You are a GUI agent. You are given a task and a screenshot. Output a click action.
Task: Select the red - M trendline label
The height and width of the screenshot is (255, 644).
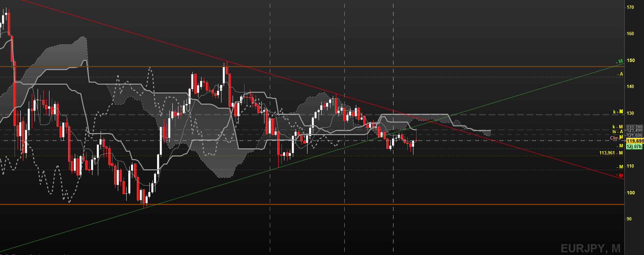620,175
